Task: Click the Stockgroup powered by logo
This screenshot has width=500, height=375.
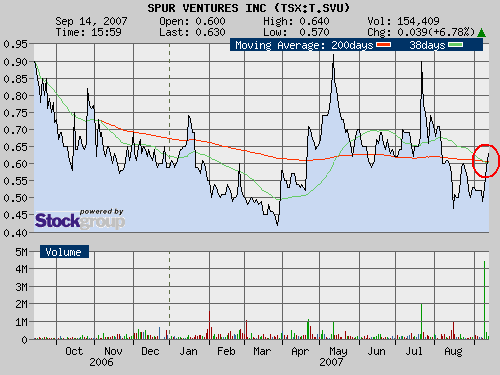Action: [80, 219]
